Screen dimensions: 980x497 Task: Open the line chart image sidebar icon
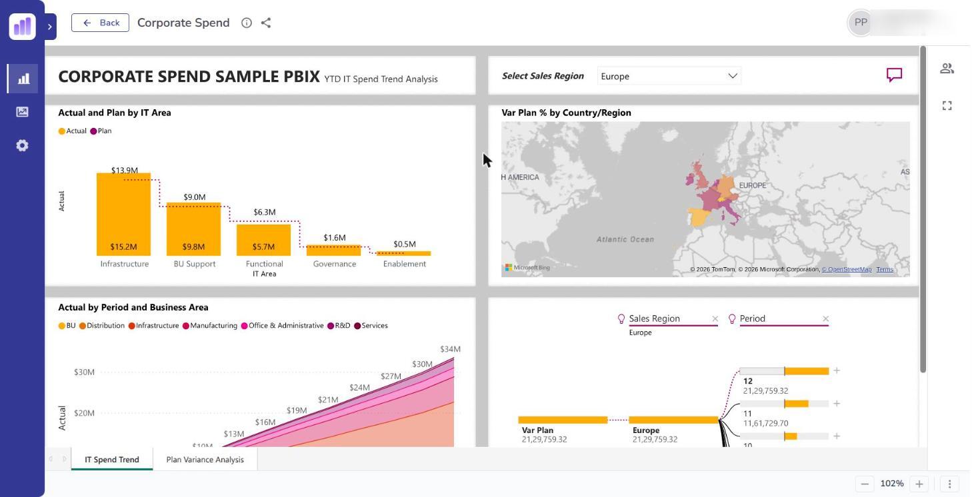pyautogui.click(x=23, y=112)
